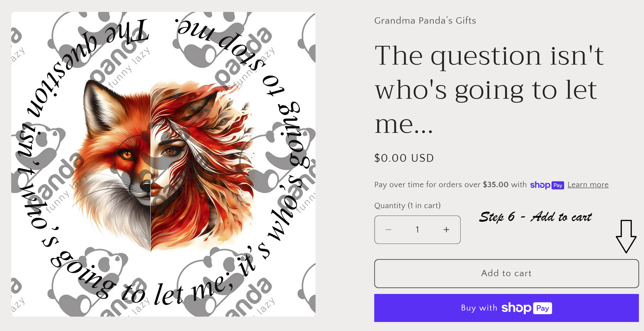This screenshot has height=331, width=644.
Task: Click the Shop Pay logo beside Learn more
Action: 547,185
